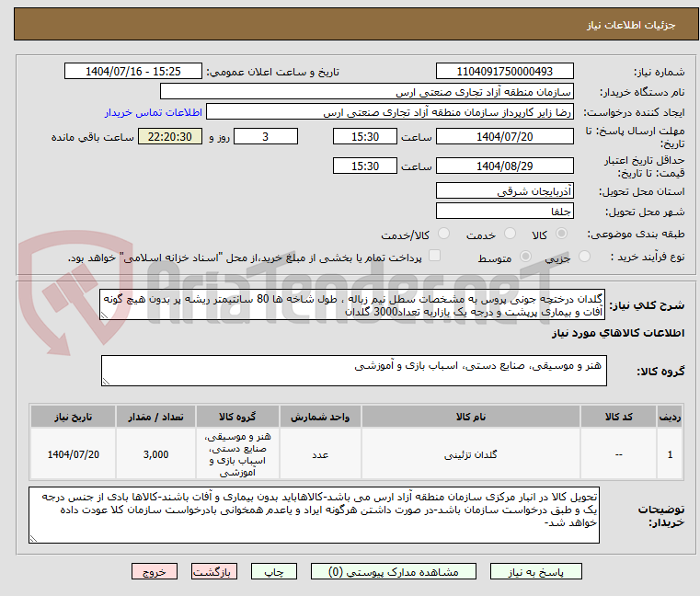Choose the کالا/خدمت radio option
This screenshot has height=596, width=700.
(443, 235)
